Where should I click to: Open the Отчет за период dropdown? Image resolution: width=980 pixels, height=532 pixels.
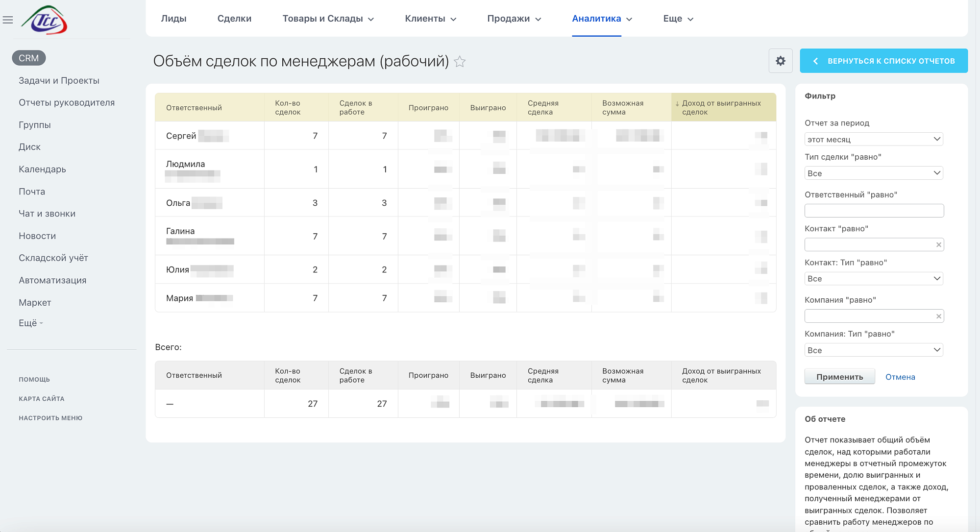(x=874, y=140)
